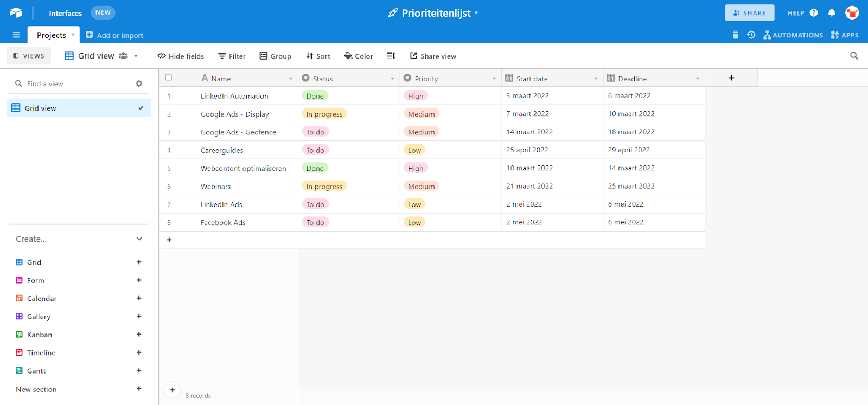The width and height of the screenshot is (868, 405).
Task: Open the Hide fields menu
Action: [181, 56]
